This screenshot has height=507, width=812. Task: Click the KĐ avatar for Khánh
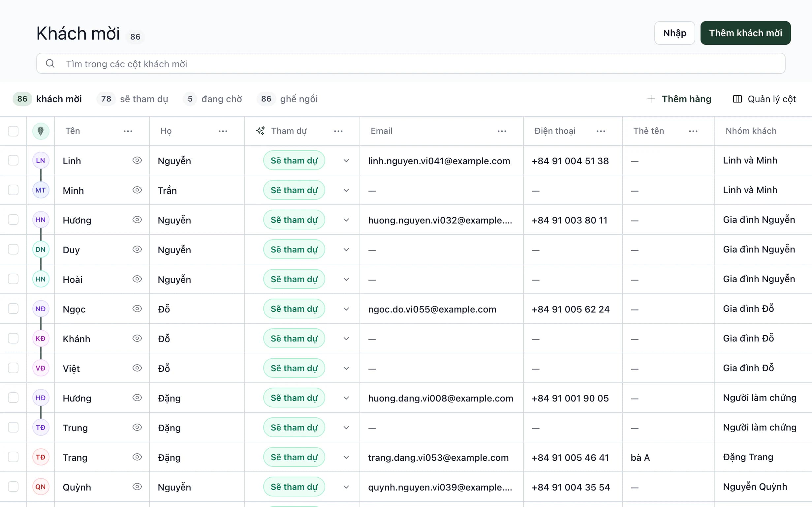click(x=41, y=338)
